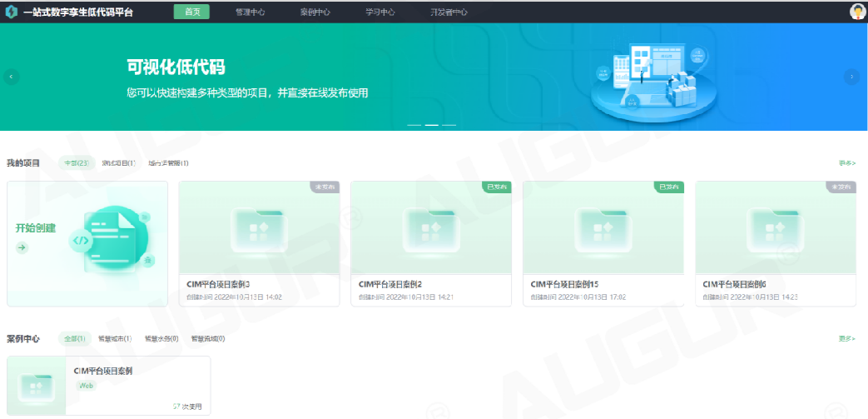
Task: Open project title CIM平台项目案例6
Action: 735,284
